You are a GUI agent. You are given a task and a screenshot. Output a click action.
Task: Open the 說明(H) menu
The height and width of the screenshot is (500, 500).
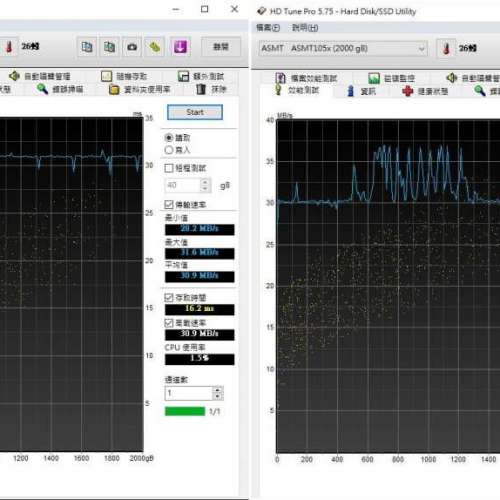(x=305, y=28)
